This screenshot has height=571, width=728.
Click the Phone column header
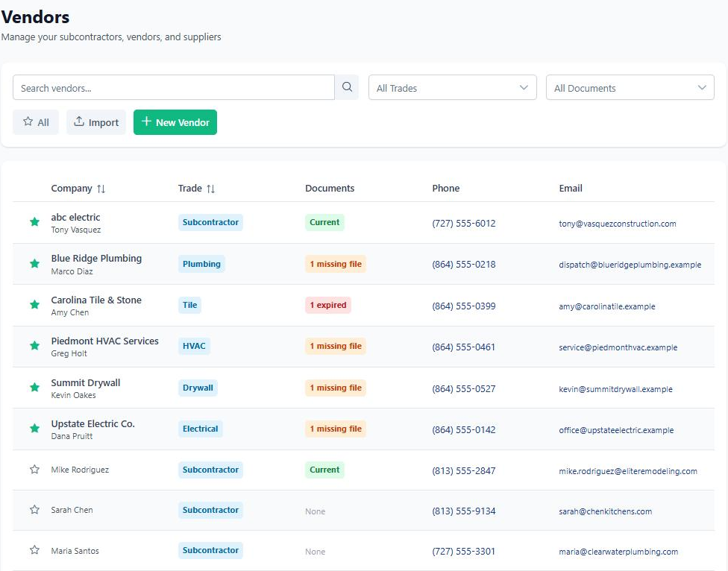446,189
